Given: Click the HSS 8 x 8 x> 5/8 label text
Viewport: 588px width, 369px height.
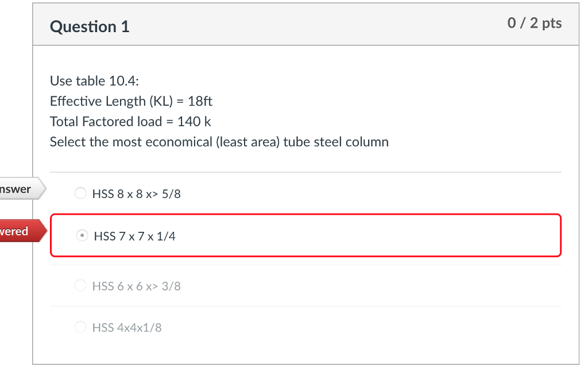Looking at the screenshot, I should (136, 193).
